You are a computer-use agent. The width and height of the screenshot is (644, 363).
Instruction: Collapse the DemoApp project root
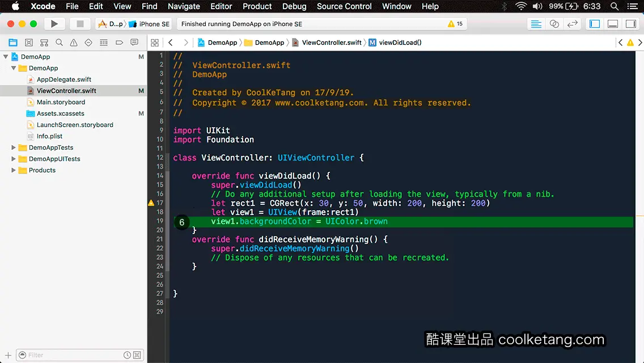point(6,57)
